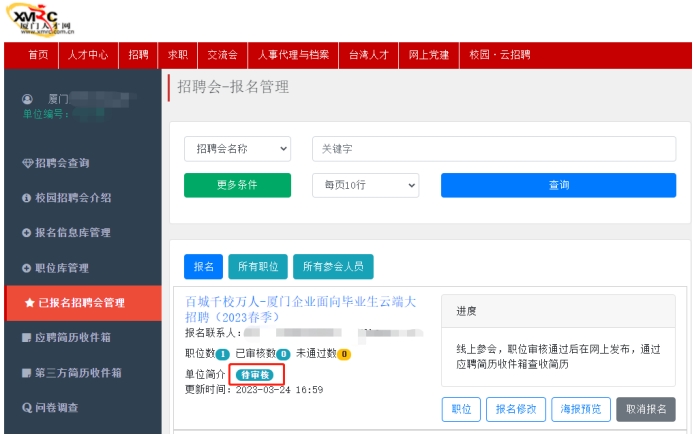Click the 海报预览 button

(581, 409)
